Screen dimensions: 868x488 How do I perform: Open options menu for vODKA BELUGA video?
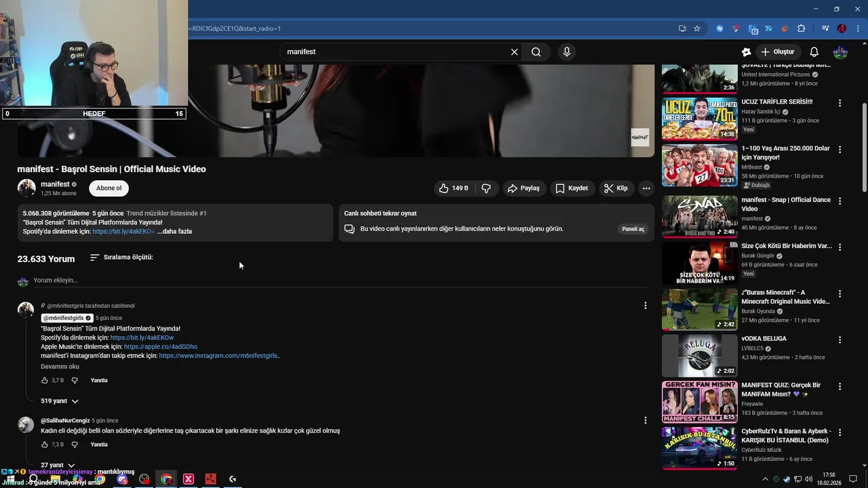[x=840, y=340]
